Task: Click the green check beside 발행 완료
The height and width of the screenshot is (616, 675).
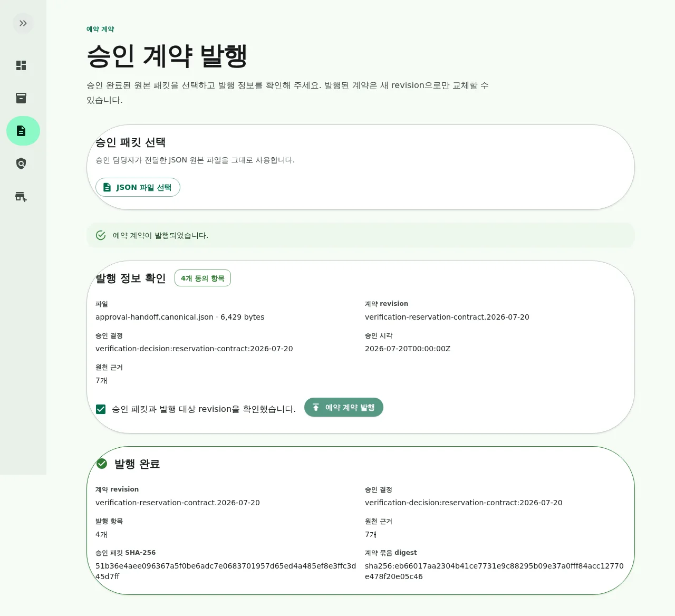Action: tap(102, 464)
